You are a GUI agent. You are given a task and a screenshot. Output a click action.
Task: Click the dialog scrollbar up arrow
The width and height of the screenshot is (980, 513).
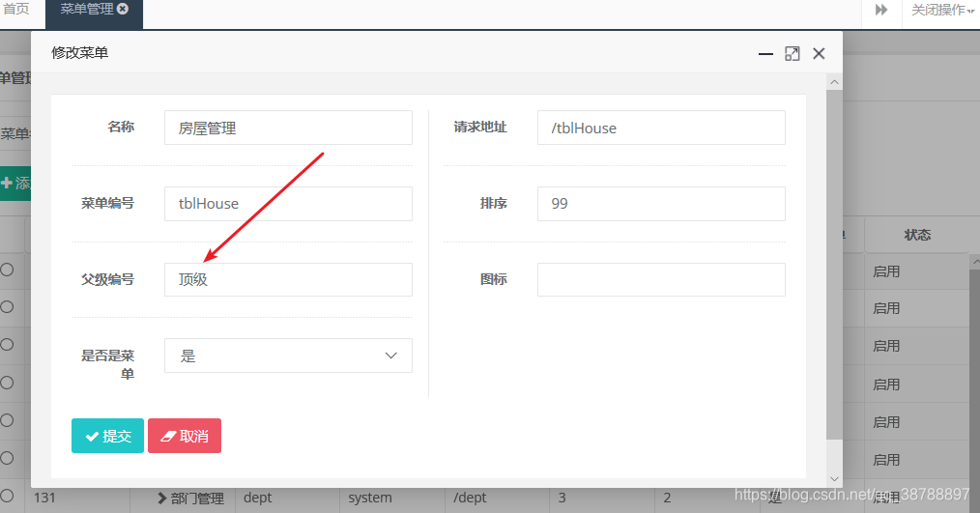tap(834, 82)
